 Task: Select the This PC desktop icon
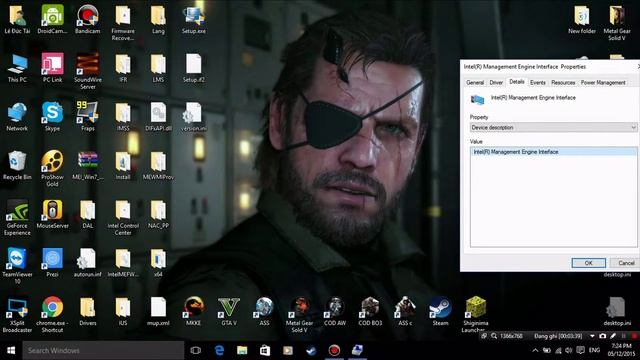pyautogui.click(x=17, y=68)
